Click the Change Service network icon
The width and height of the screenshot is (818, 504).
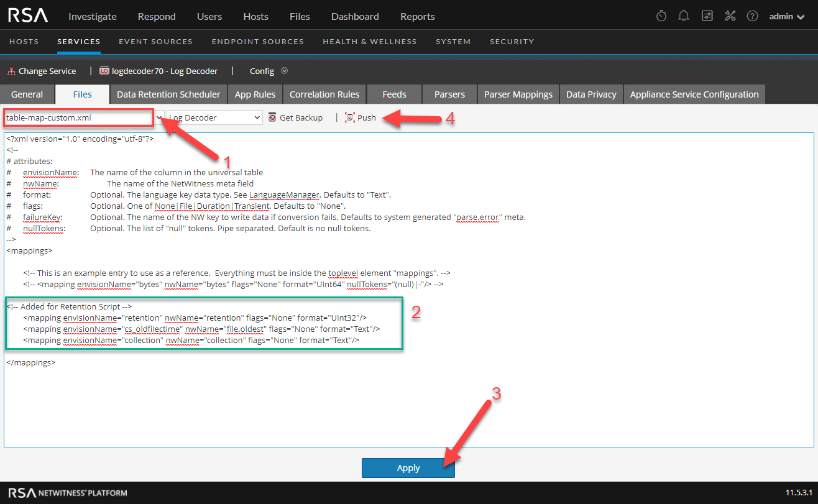pos(11,71)
